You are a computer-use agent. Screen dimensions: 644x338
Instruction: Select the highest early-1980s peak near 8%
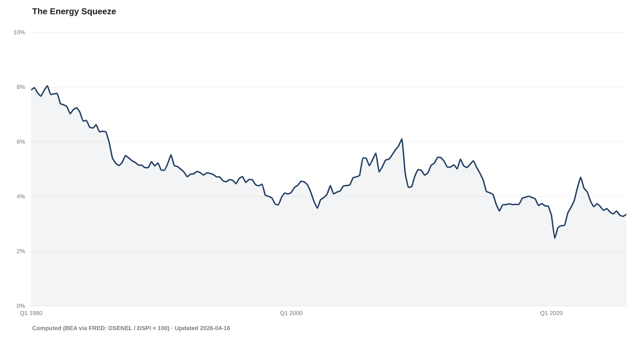click(47, 85)
